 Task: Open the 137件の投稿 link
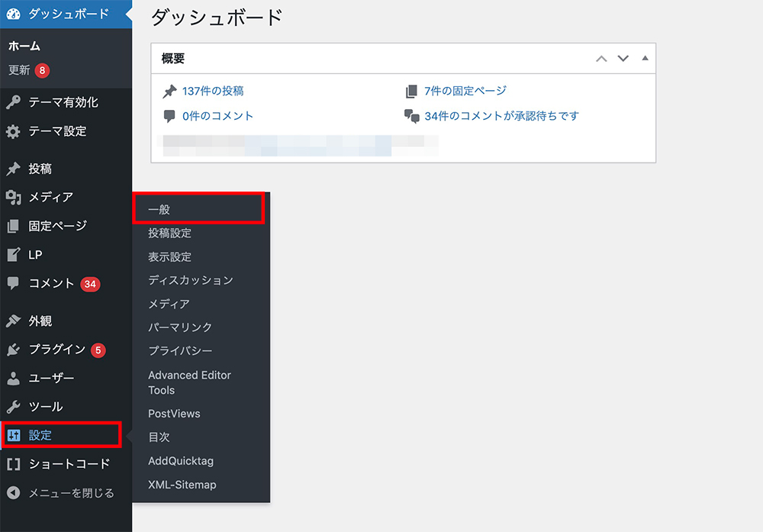point(213,91)
